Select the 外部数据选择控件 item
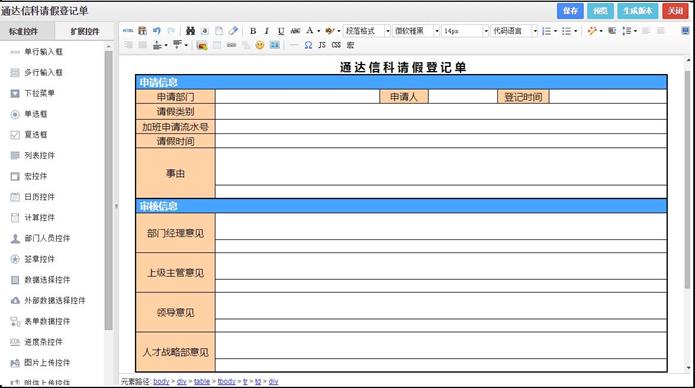The height and width of the screenshot is (388, 695). tap(54, 300)
